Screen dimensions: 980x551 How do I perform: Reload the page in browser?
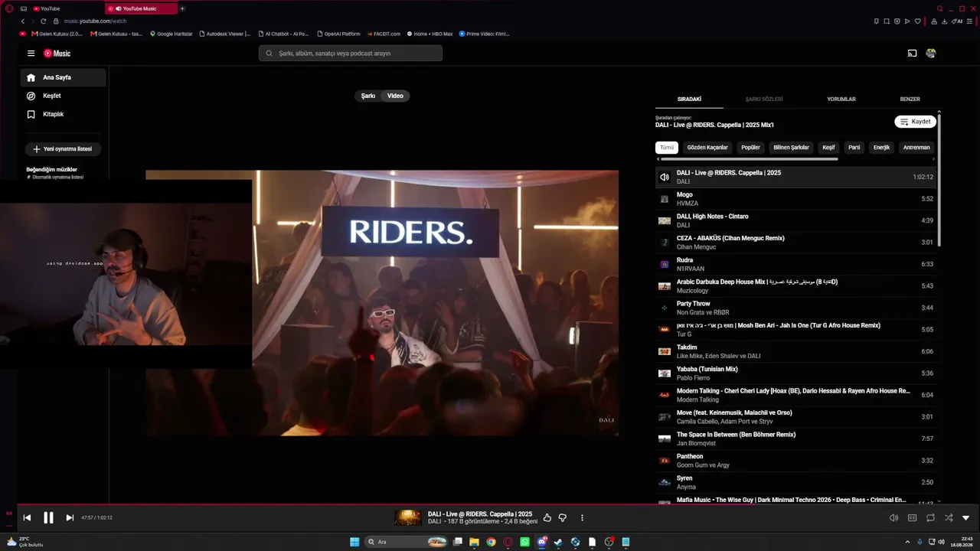(44, 21)
